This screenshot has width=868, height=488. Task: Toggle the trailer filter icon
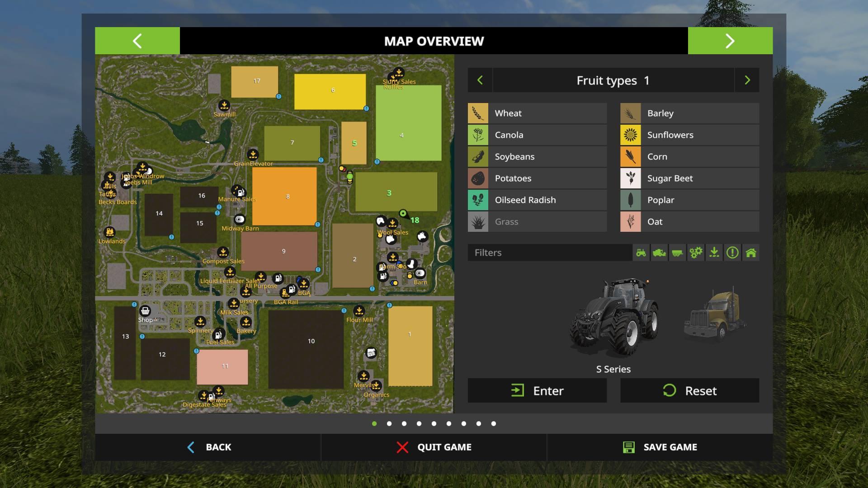[677, 253]
